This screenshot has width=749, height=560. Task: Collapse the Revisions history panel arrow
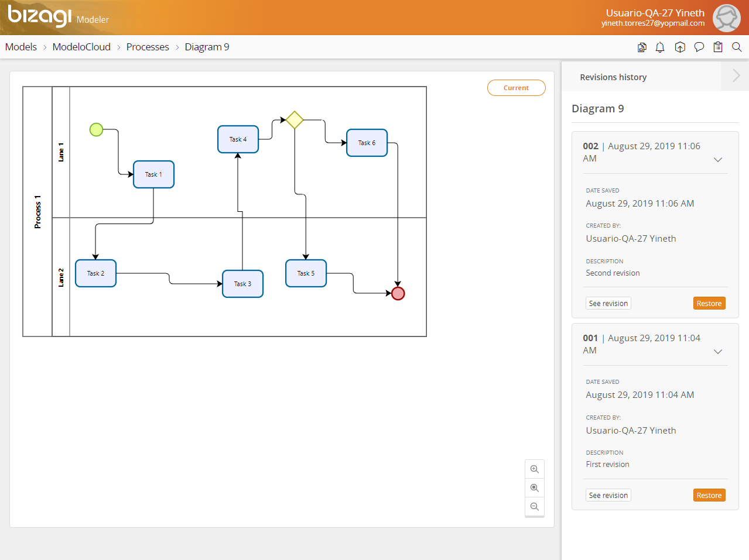click(x=736, y=76)
